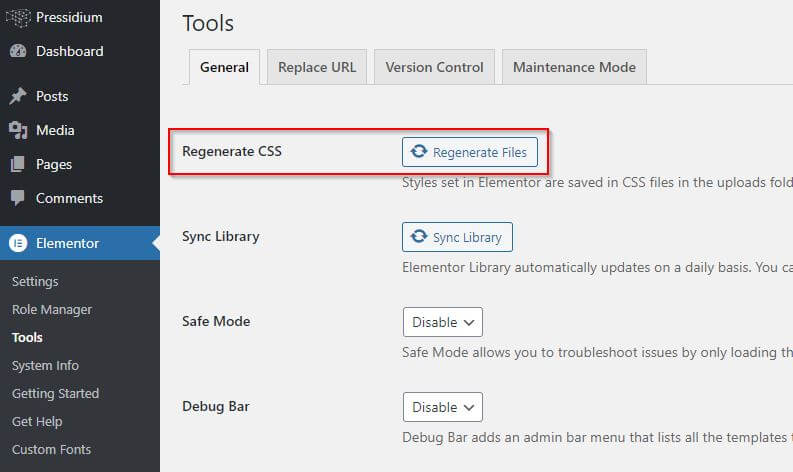Open Getting Started submenu item

pyautogui.click(x=55, y=394)
